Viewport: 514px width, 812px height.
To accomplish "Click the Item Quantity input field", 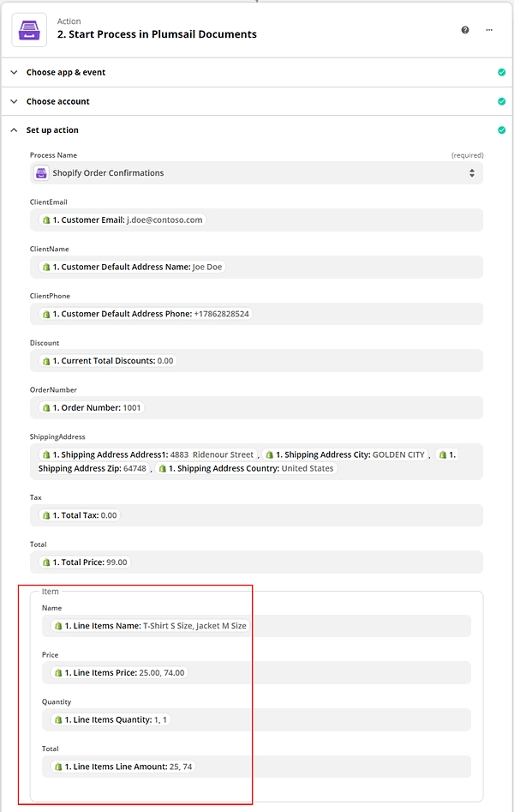I will [x=256, y=719].
